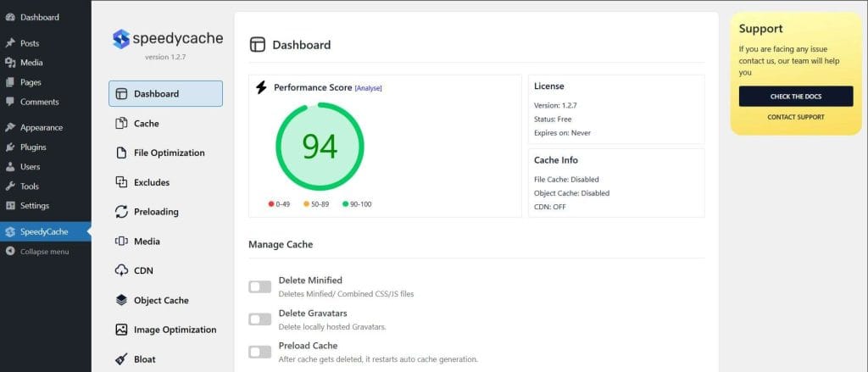The height and width of the screenshot is (372, 868).
Task: Click the Analyse link
Action: point(368,88)
